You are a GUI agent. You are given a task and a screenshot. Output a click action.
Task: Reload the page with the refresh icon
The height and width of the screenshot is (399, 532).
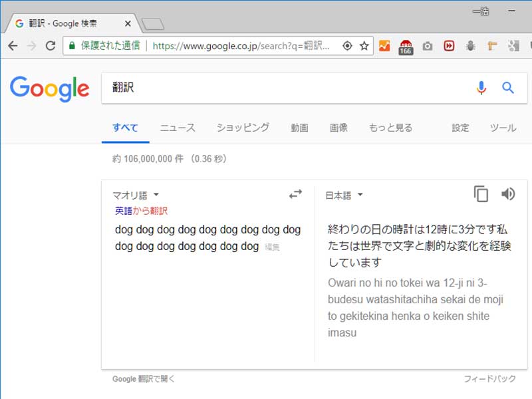tap(51, 45)
